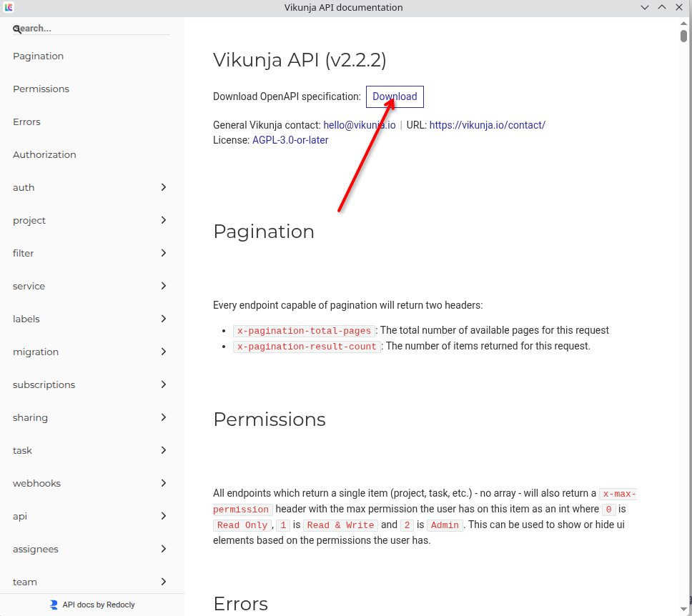
Task: Go to Permissions in the sidebar
Action: click(41, 89)
